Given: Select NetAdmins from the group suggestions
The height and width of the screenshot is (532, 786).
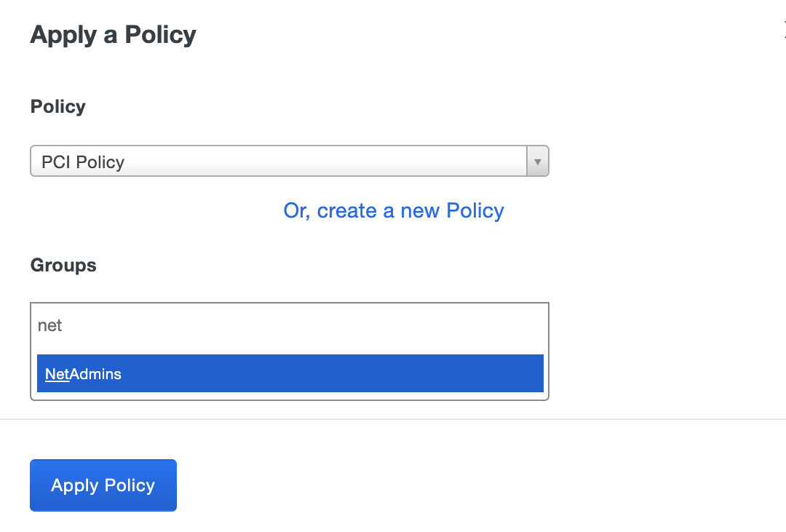Looking at the screenshot, I should tap(290, 373).
